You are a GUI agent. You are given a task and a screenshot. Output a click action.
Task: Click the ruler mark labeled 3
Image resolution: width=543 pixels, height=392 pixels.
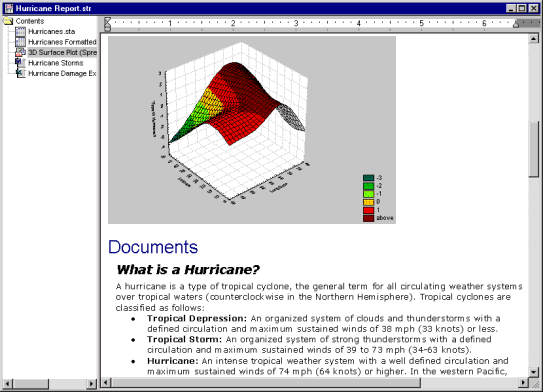click(x=296, y=23)
